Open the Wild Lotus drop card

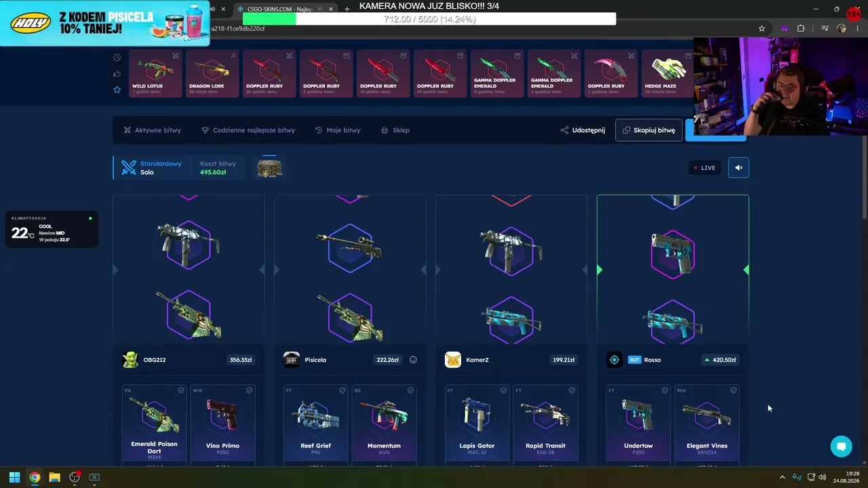[156, 73]
